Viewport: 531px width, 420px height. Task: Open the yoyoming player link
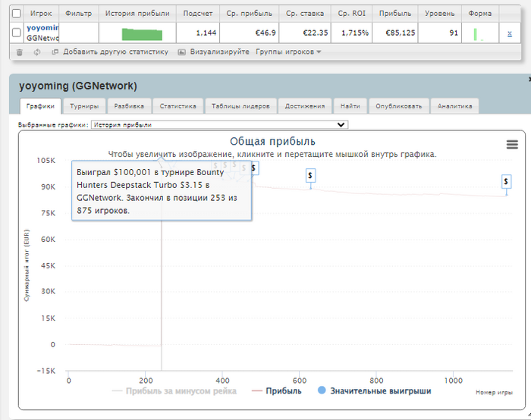tap(42, 28)
